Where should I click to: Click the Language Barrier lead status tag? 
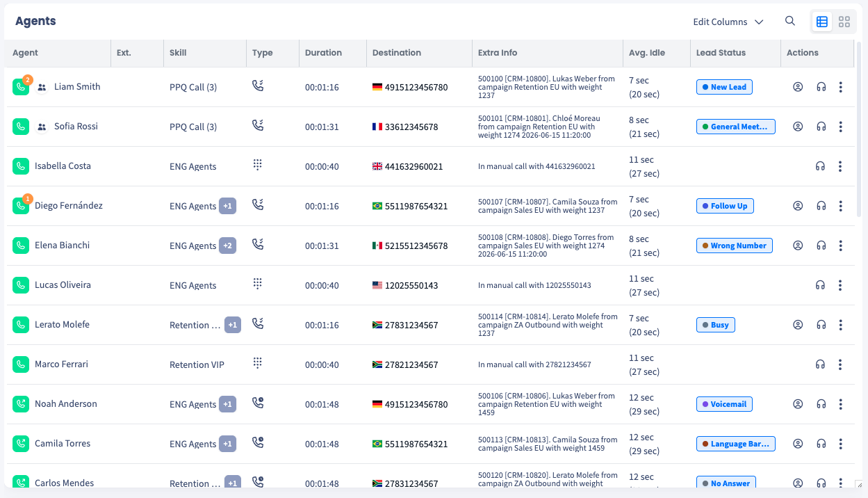point(736,444)
